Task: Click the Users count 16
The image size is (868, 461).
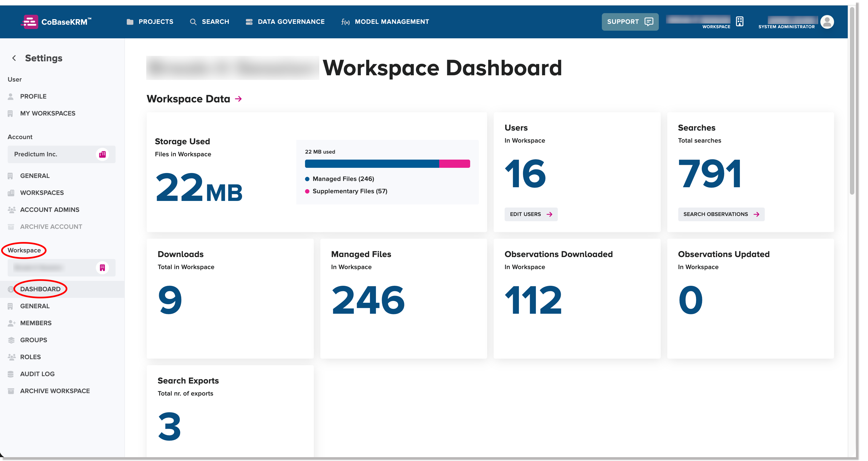Action: point(525,174)
